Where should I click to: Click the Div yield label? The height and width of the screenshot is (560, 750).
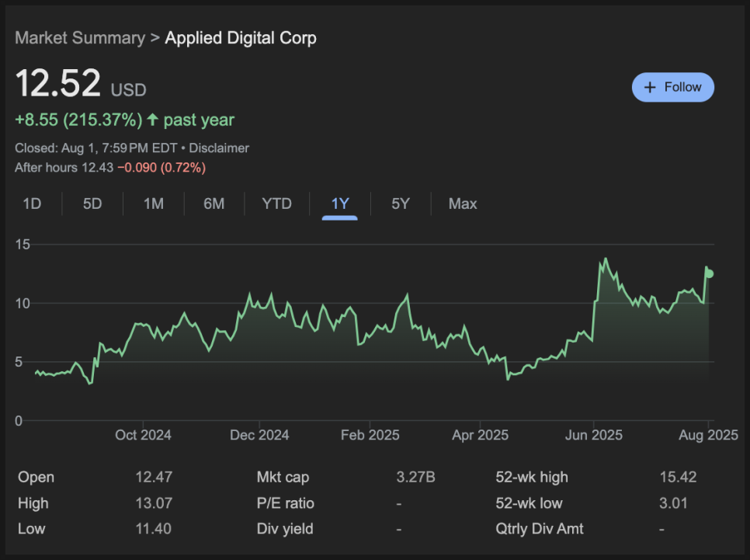pyautogui.click(x=285, y=529)
